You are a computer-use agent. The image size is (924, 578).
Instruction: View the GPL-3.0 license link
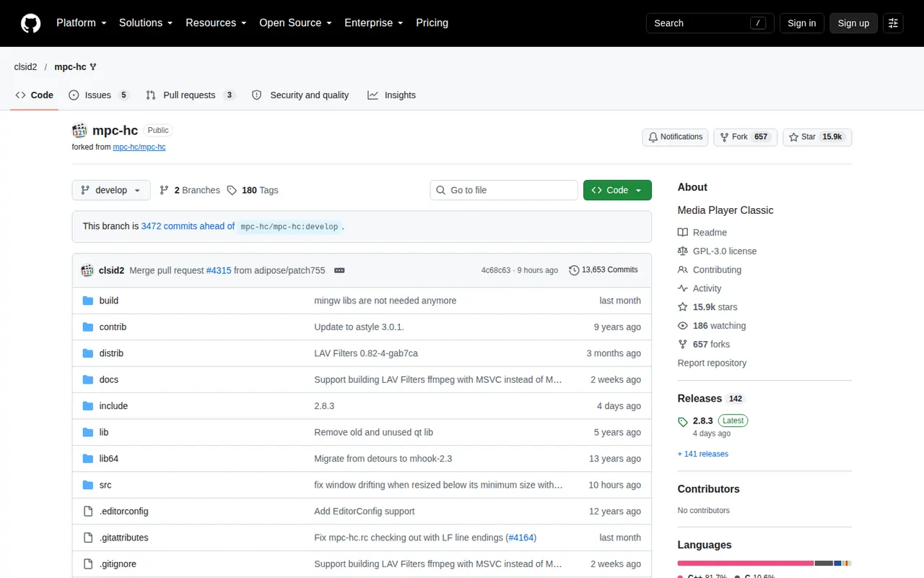click(718, 251)
